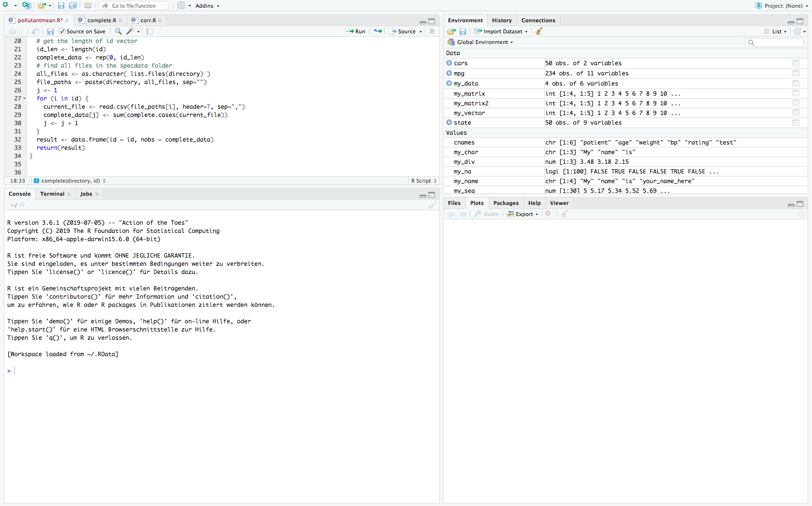Clear the console with broom icon
This screenshot has width=812, height=506.
[432, 205]
